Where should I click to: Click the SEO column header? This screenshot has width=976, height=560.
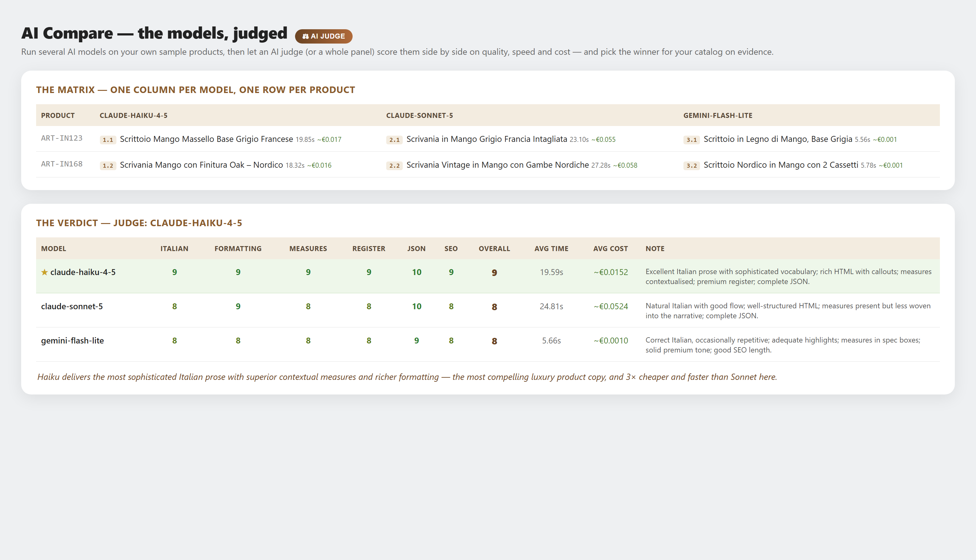[x=451, y=249]
